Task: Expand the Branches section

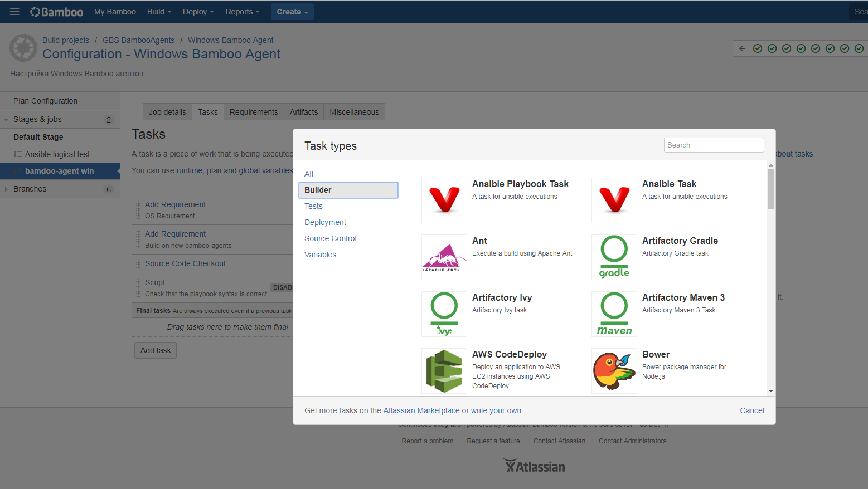Action: 6,189
